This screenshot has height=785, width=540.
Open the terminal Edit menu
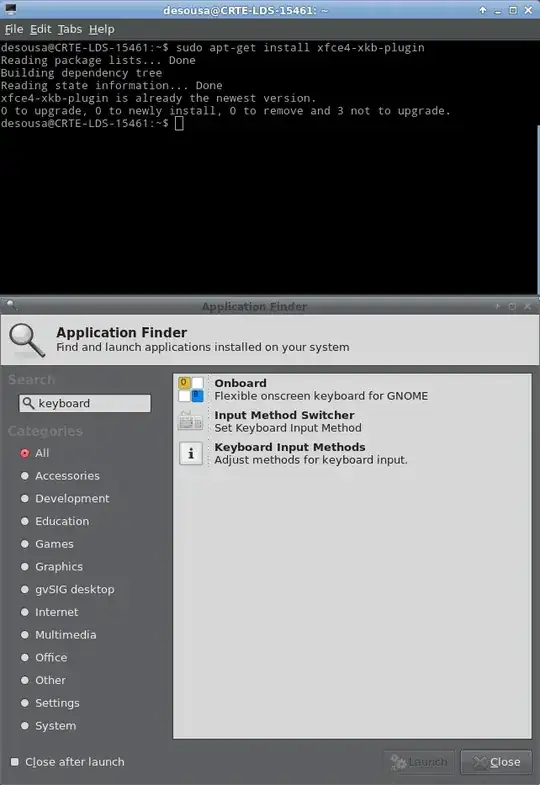pos(41,30)
